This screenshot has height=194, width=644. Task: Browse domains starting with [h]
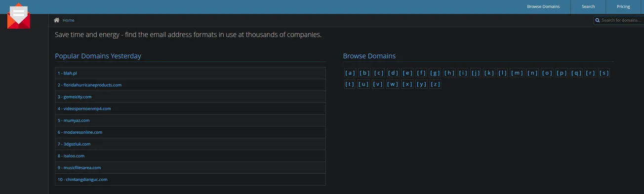[x=449, y=73]
